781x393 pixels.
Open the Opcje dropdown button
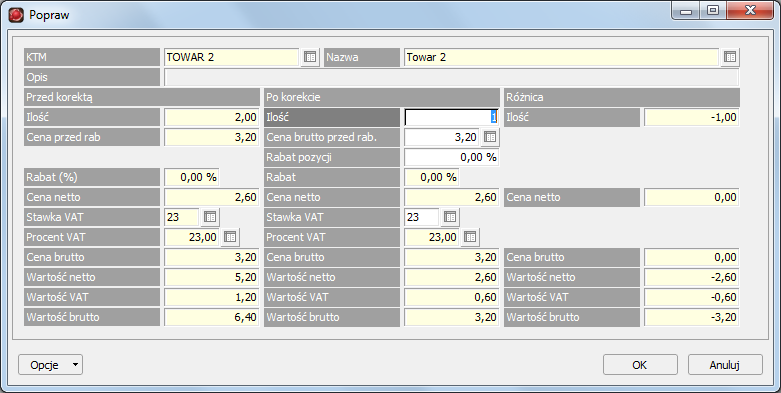tap(50, 365)
